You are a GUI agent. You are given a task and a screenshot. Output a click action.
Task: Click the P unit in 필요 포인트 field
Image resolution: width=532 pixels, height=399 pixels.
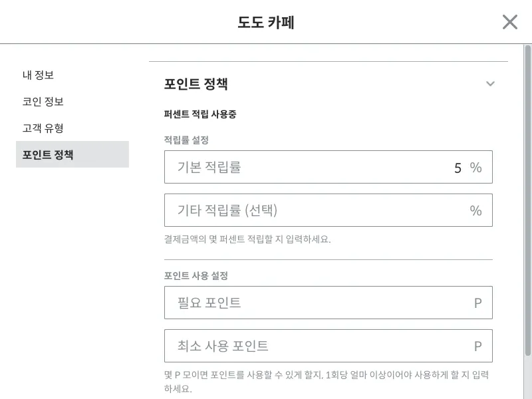tap(477, 303)
